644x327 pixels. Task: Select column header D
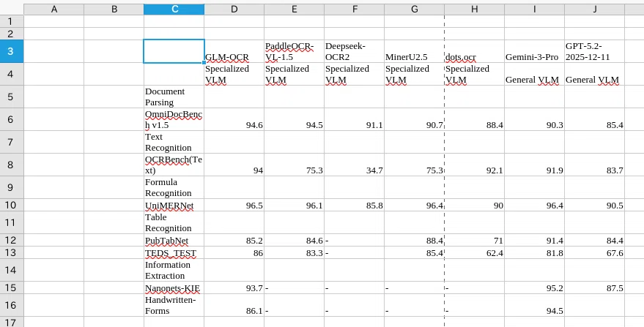[x=234, y=10]
